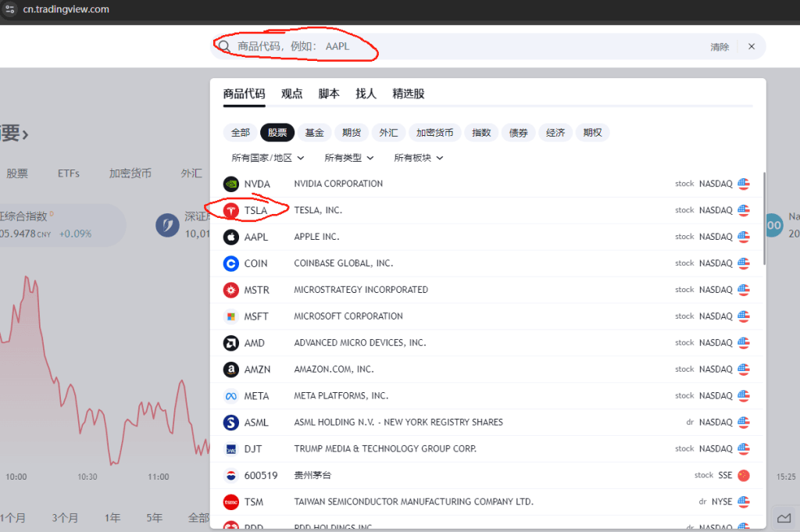The image size is (800, 532).
Task: Click the Tesla logo icon
Action: [x=231, y=210]
